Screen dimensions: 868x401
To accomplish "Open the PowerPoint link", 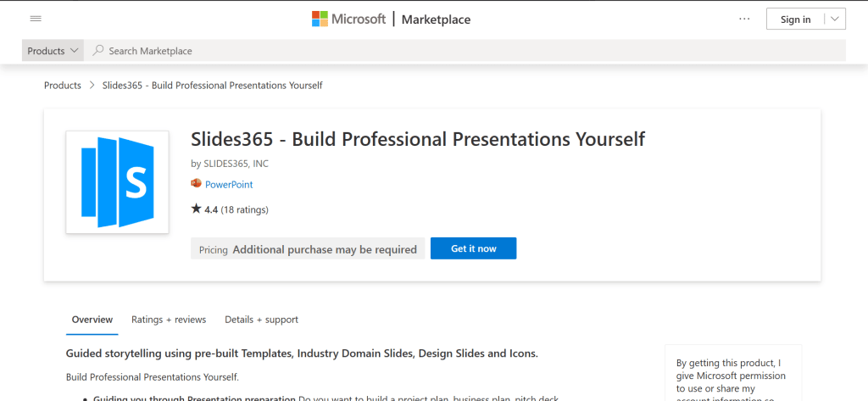I will [x=229, y=184].
